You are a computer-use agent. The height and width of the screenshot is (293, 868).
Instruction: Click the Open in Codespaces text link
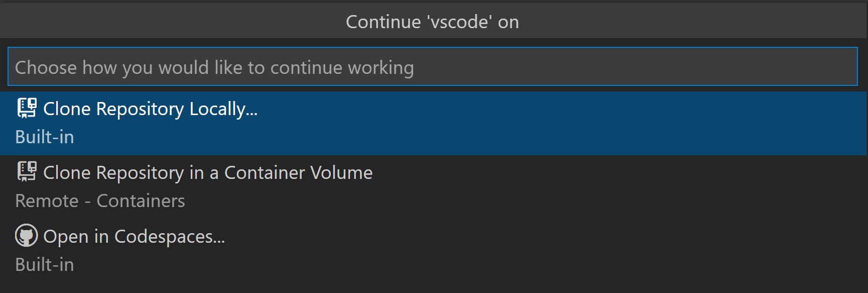coord(134,236)
